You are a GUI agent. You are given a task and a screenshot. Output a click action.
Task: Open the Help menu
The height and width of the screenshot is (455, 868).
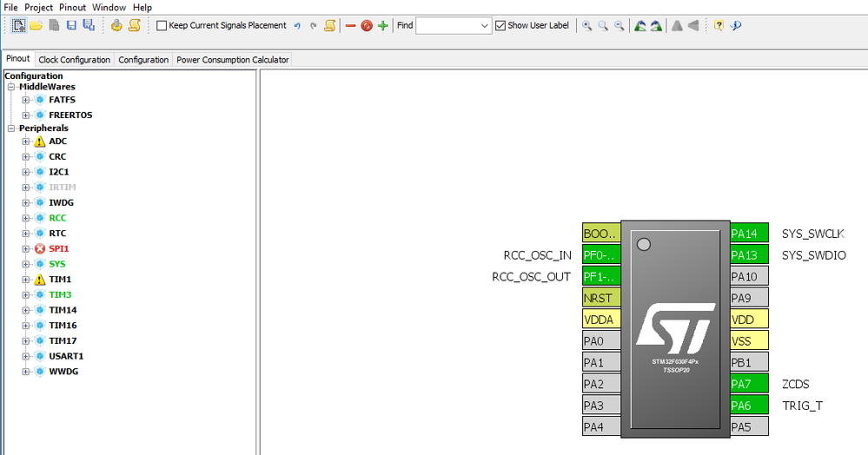pos(142,7)
